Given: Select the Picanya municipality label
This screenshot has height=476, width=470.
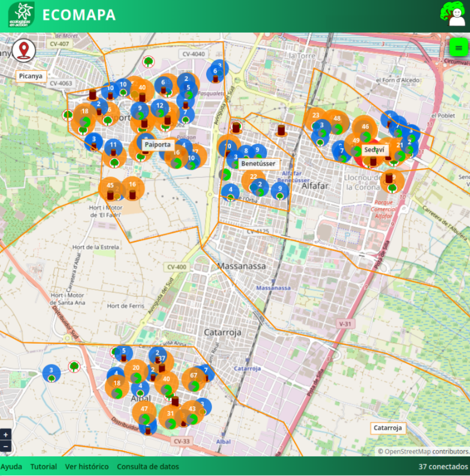Looking at the screenshot, I should click(x=31, y=76).
